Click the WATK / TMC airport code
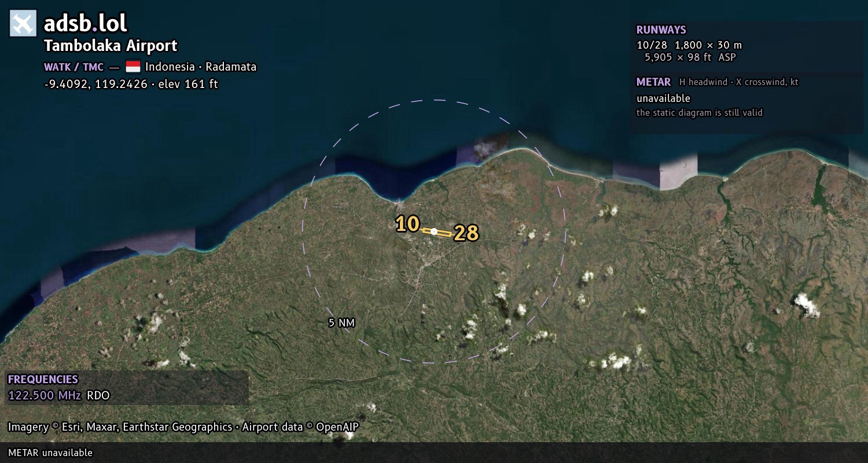 pos(73,67)
